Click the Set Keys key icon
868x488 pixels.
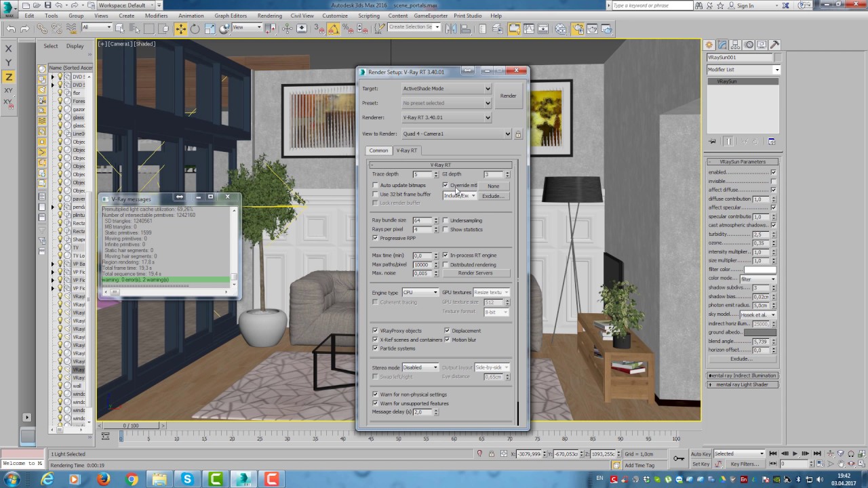coord(679,459)
